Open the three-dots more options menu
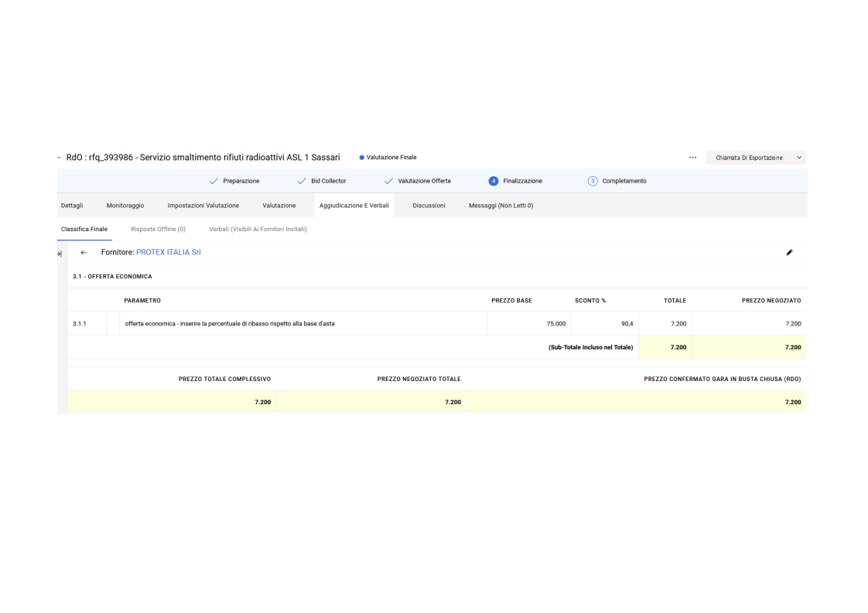The image size is (868, 613). [692, 158]
